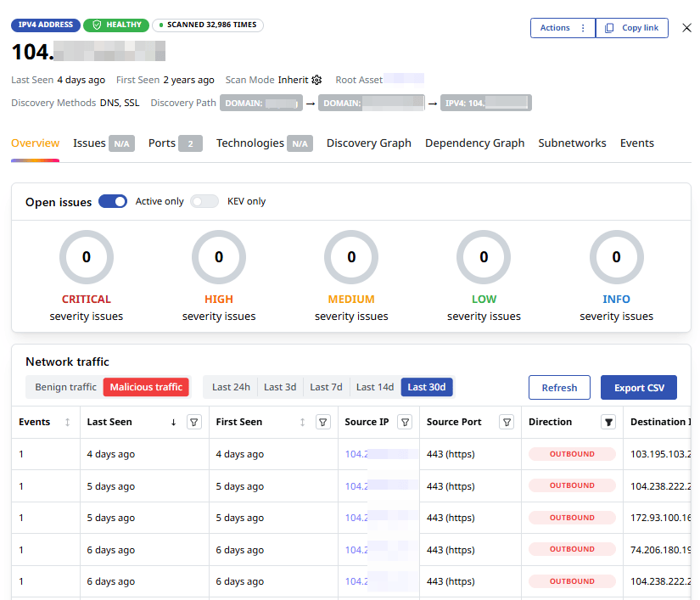The height and width of the screenshot is (600, 700).
Task: Sort Last Seen descending arrow
Action: pos(174,422)
